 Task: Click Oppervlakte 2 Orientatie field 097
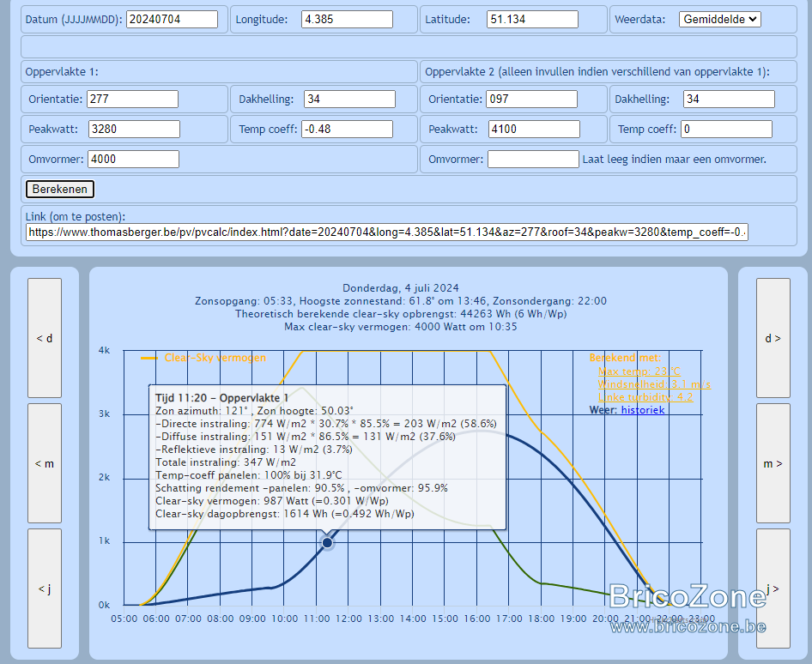531,99
